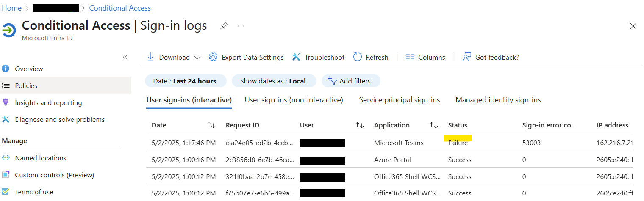The image size is (644, 201).
Task: Change Show dates as Local filter
Action: 274,81
